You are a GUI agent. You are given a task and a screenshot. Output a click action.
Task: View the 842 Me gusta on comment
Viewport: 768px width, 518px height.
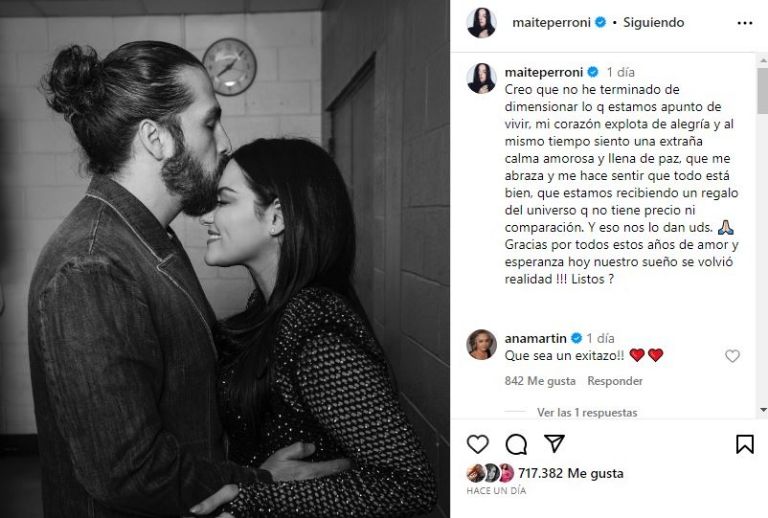(x=540, y=381)
